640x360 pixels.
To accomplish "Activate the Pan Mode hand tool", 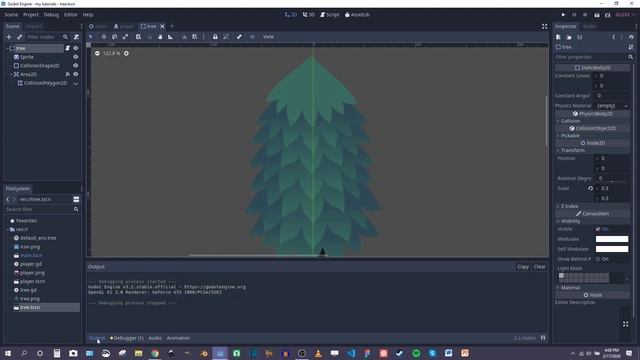I will pos(160,37).
